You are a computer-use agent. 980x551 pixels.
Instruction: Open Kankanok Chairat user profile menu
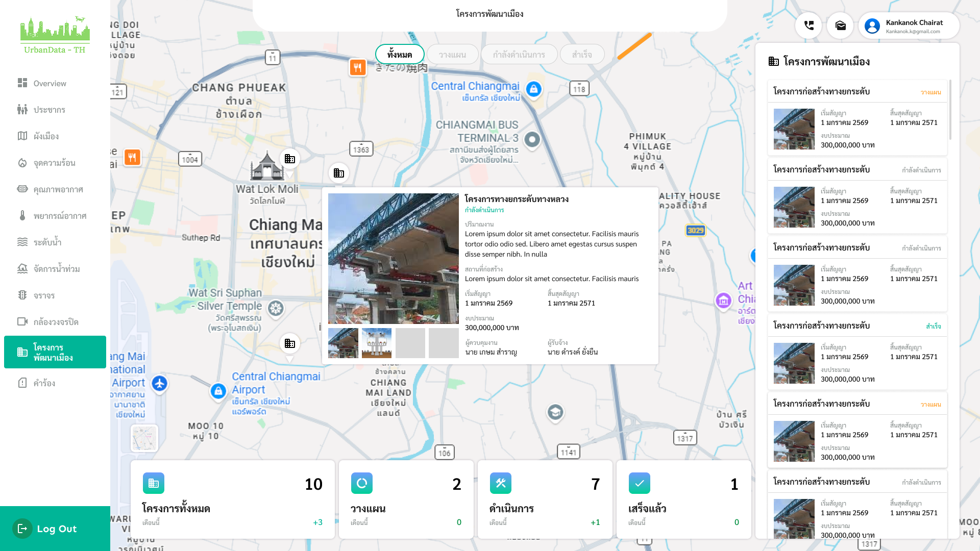pyautogui.click(x=909, y=26)
